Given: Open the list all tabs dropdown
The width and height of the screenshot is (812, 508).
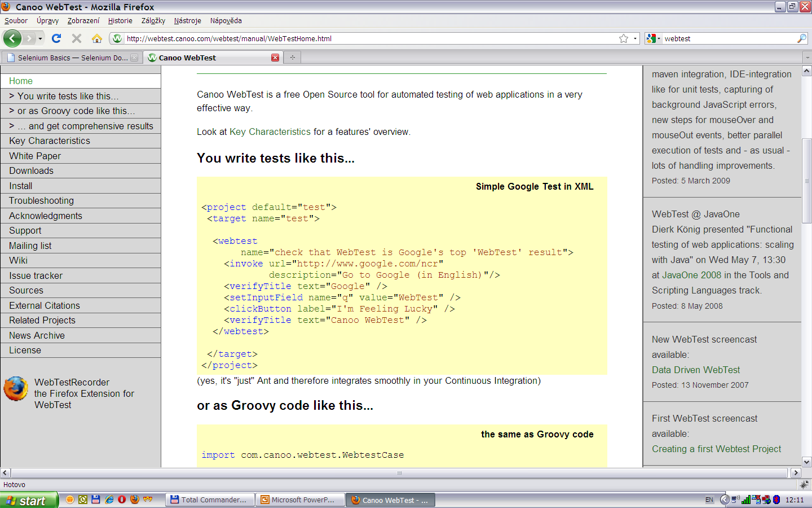Looking at the screenshot, I should [x=807, y=58].
